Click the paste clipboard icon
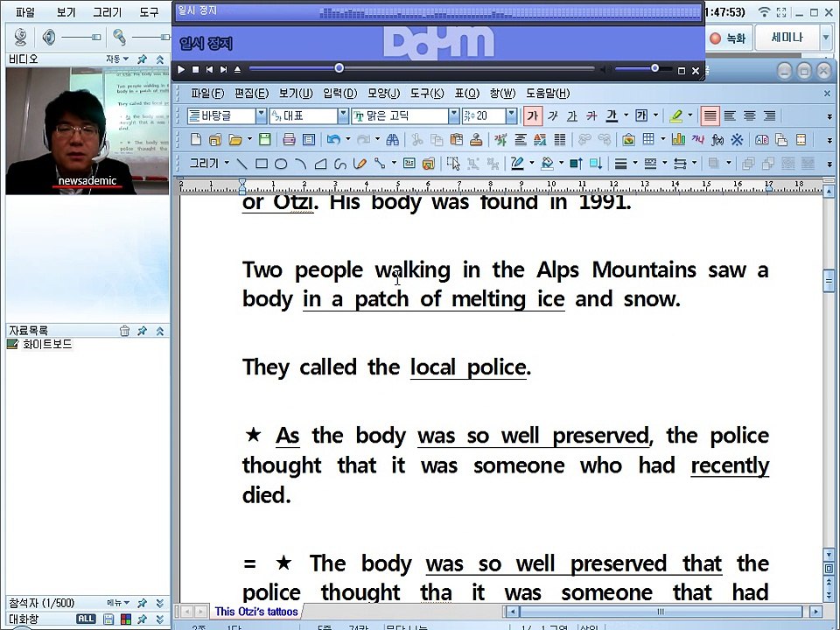 [x=457, y=140]
